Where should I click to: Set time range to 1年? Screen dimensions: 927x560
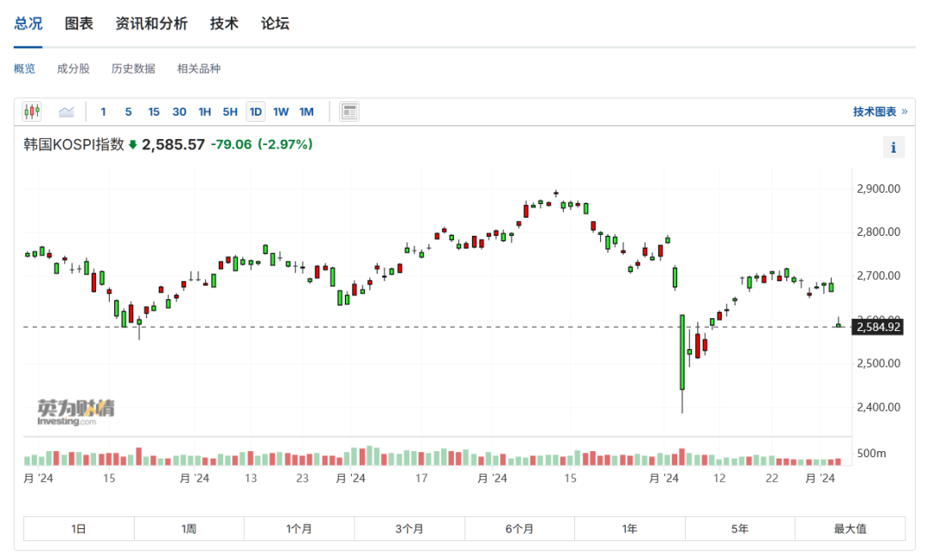point(630,528)
